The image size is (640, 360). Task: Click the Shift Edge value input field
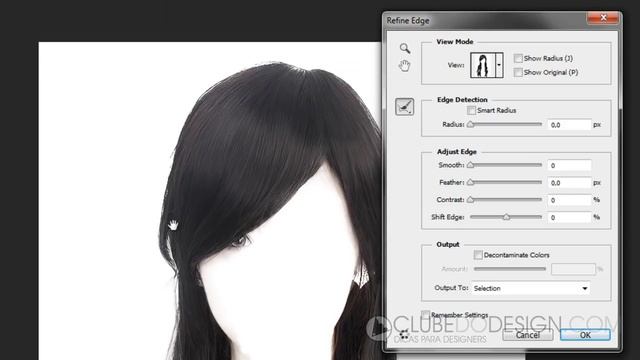click(569, 218)
